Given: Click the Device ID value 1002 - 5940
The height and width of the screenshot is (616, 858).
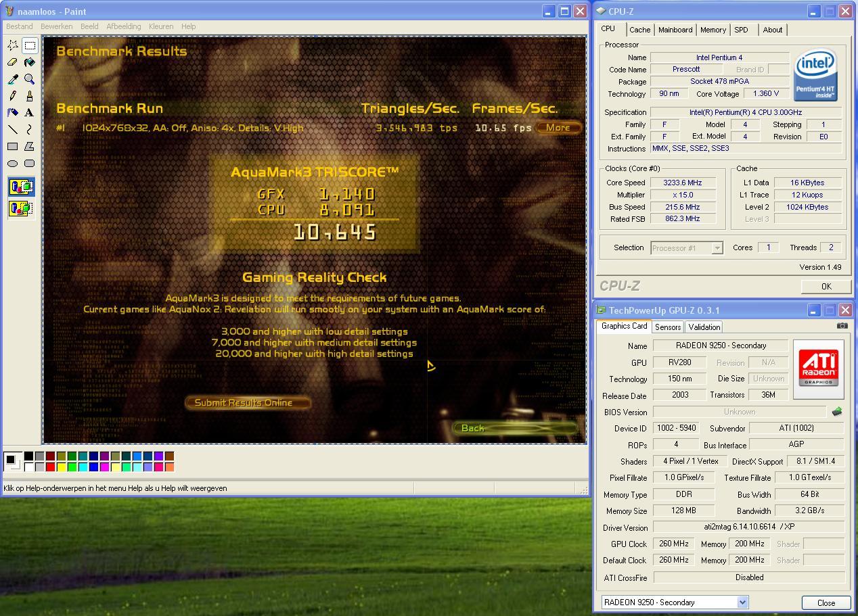Looking at the screenshot, I should (x=676, y=428).
